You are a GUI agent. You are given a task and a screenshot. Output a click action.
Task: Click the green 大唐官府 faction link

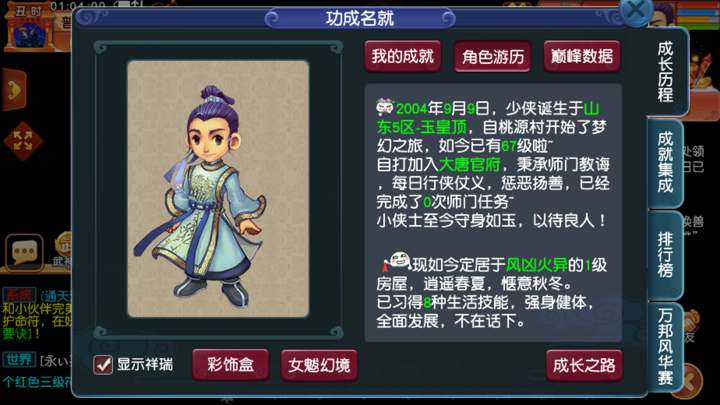pyautogui.click(x=469, y=164)
